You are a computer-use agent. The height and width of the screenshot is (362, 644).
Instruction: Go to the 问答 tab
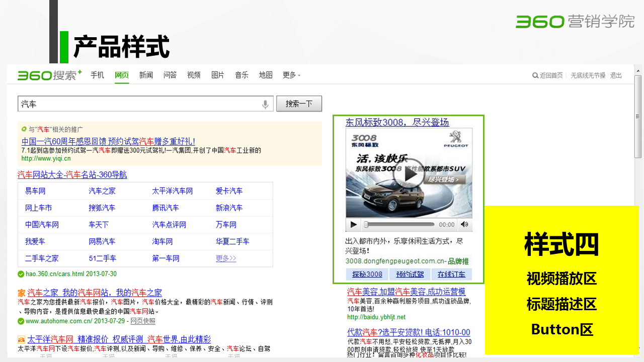point(170,75)
